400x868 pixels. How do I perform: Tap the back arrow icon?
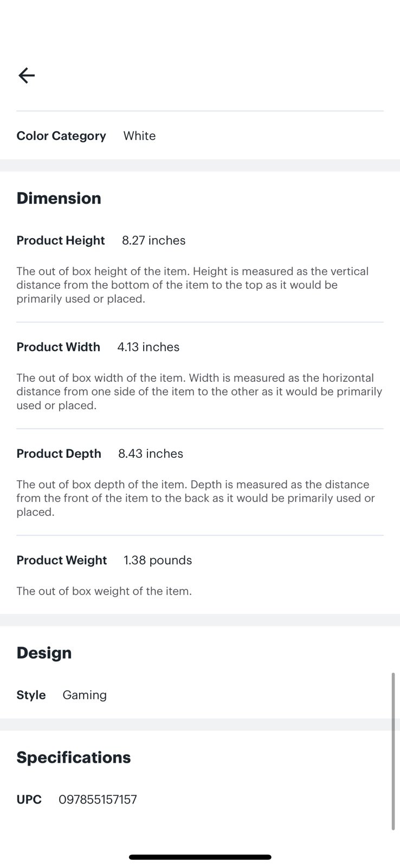pyautogui.click(x=27, y=75)
